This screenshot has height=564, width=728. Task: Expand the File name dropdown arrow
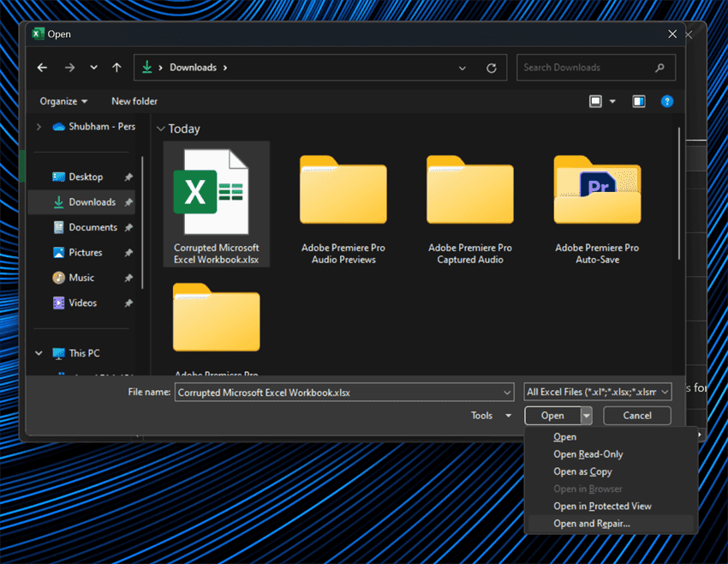507,393
